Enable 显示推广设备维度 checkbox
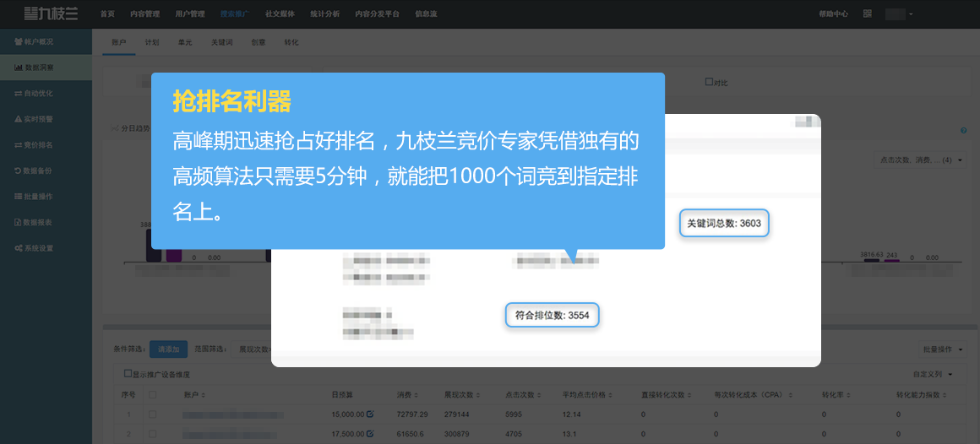 (x=128, y=373)
